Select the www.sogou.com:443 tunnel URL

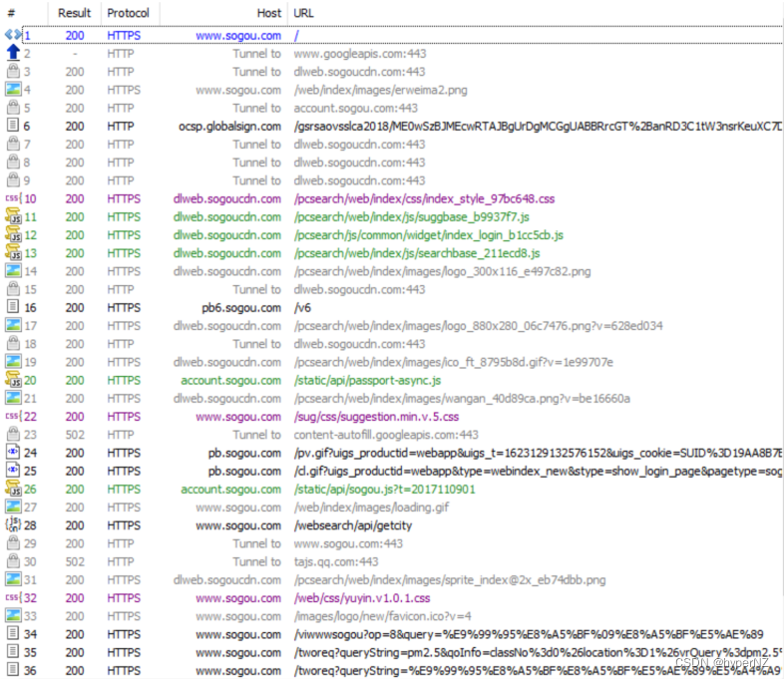pos(348,543)
